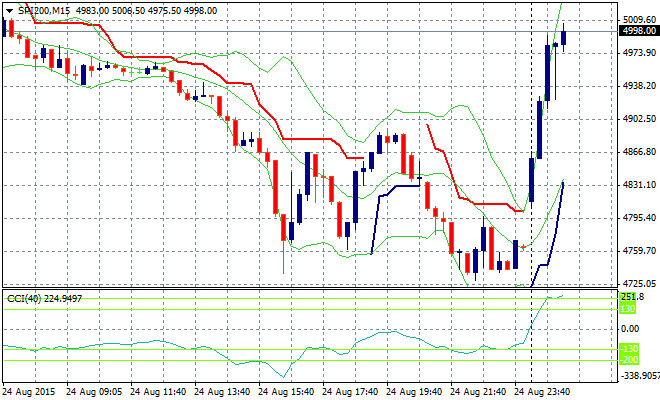This screenshot has width=660, height=400.
Task: Click the OHLC values 4983.00 5006.50 4975.50 4998.00
Action: coord(146,11)
